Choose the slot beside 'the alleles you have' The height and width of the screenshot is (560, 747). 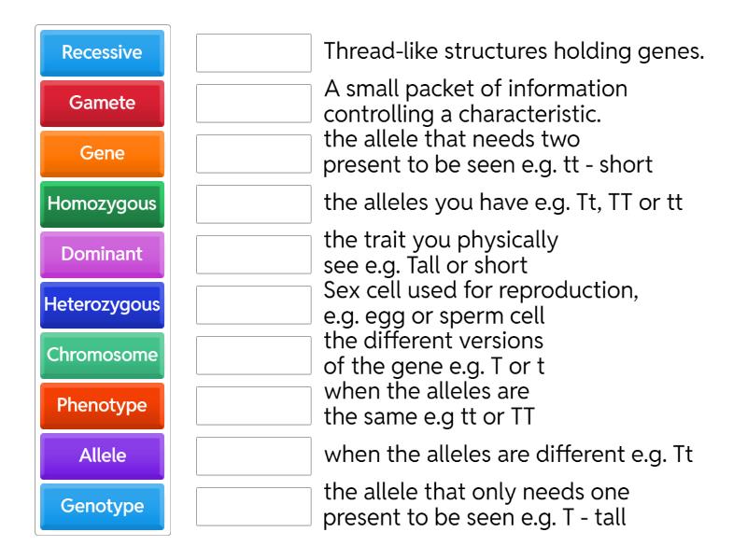(x=254, y=204)
